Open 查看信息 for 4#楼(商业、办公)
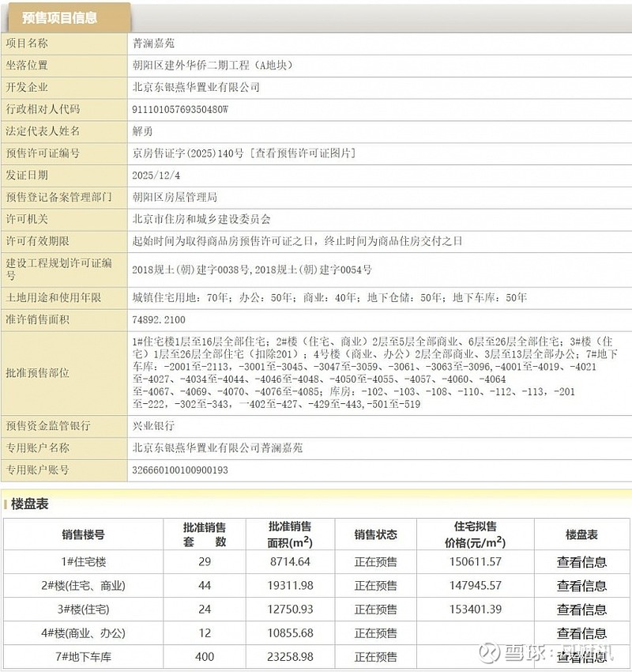 coord(581,633)
